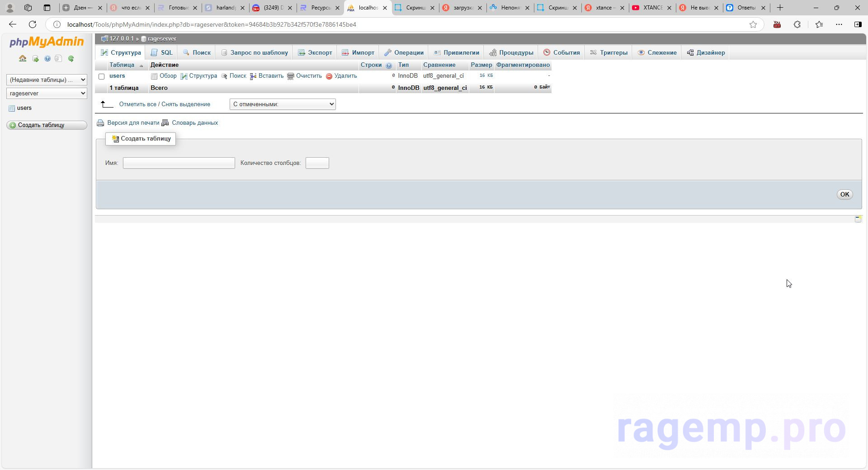Select users in the sidebar table list

point(24,108)
